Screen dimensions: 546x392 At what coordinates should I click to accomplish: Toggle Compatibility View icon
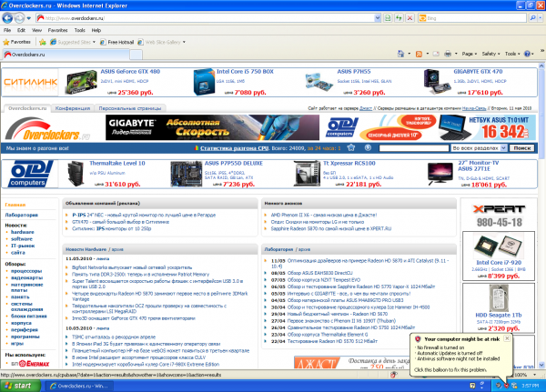[388, 18]
